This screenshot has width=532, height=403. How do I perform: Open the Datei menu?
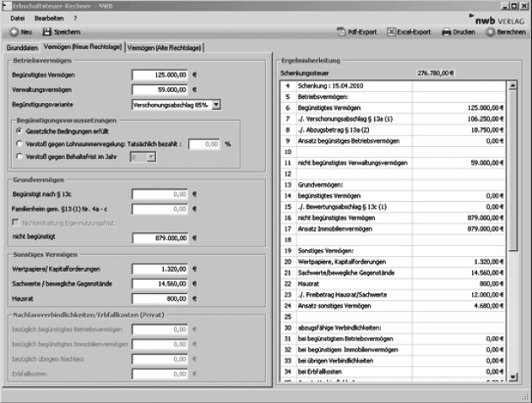[18, 17]
